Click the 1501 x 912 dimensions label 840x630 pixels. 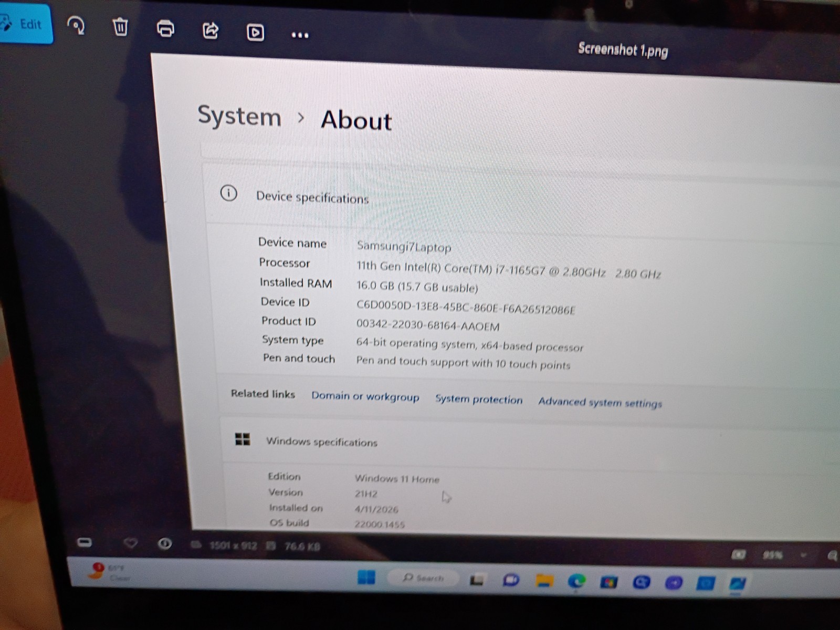click(233, 546)
